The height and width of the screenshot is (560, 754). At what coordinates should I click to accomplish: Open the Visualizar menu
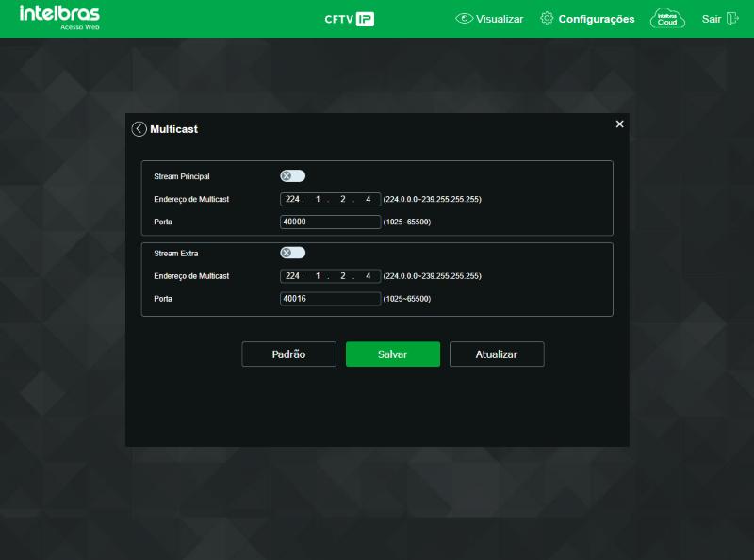(500, 19)
